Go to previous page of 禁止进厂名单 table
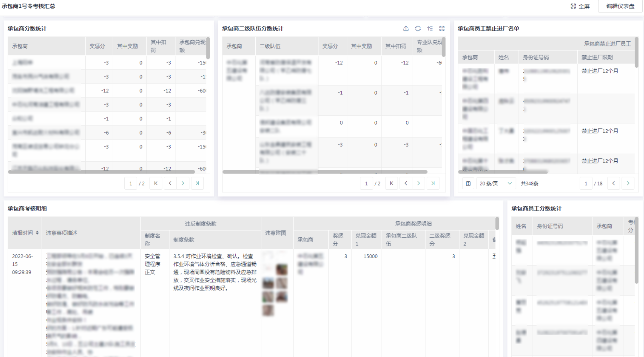 (x=613, y=183)
